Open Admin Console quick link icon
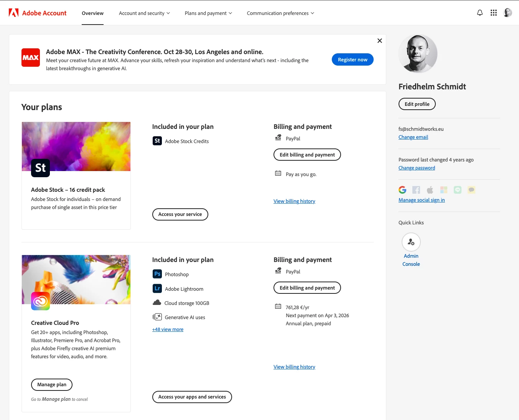The width and height of the screenshot is (519, 420). [411, 242]
